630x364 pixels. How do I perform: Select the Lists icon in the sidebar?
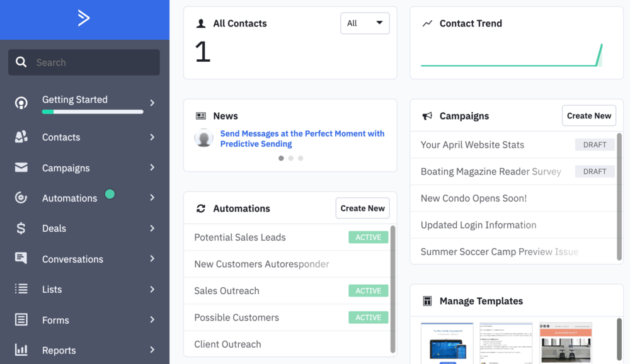pyautogui.click(x=22, y=290)
